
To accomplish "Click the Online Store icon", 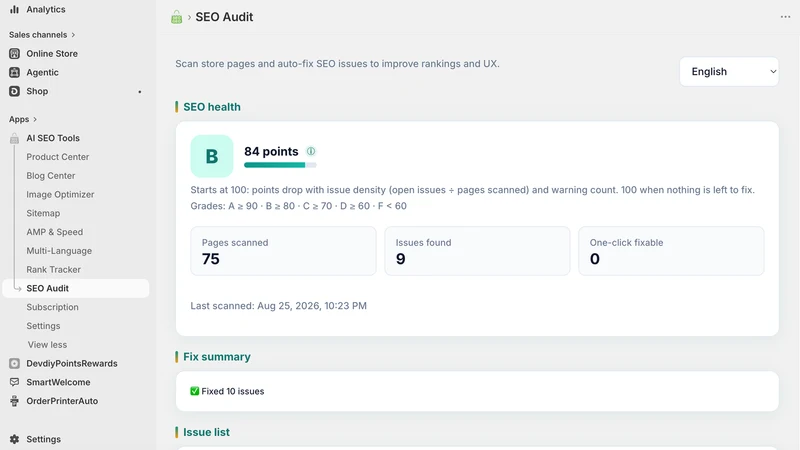I will coord(14,54).
